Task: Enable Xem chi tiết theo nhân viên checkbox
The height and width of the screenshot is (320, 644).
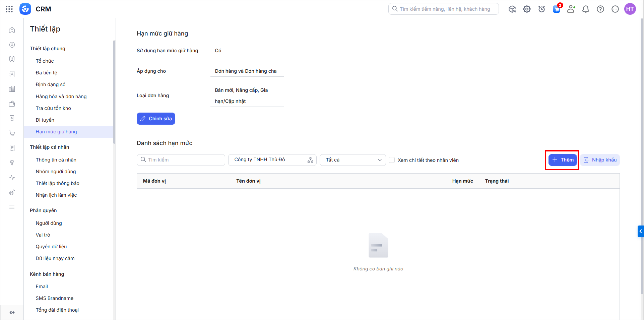Action: (x=392, y=160)
